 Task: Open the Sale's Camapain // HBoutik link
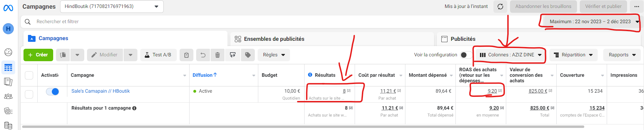100,91
